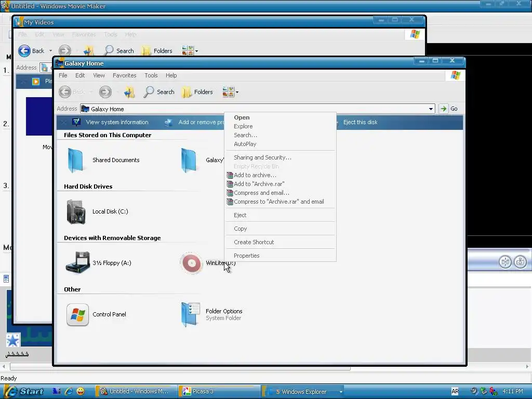532x399 pixels.
Task: Switch to Untitled - Windows Movie Maker taskbar button
Action: pyautogui.click(x=136, y=391)
